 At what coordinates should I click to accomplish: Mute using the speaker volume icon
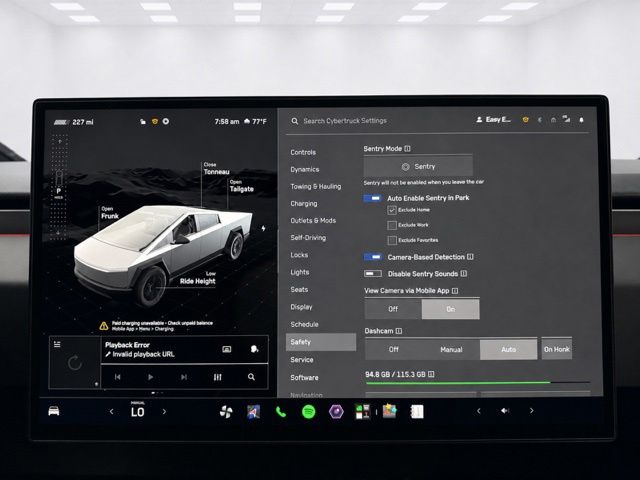505,411
